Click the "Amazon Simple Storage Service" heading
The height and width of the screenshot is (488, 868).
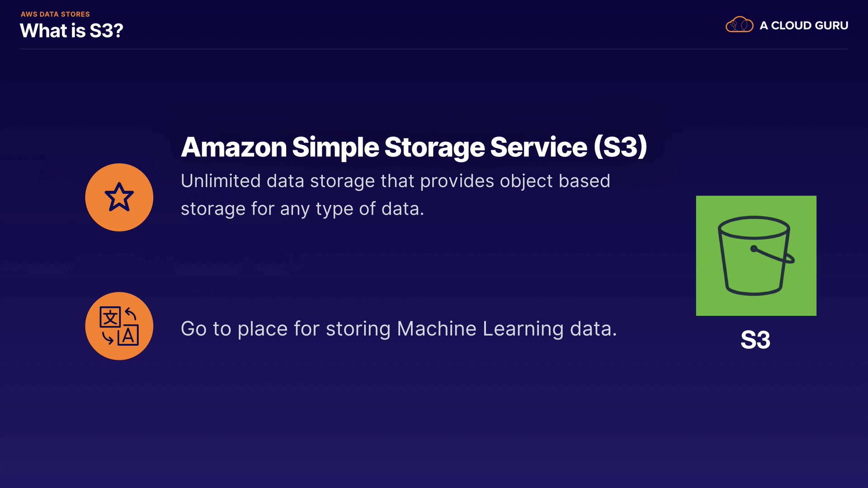pyautogui.click(x=384, y=147)
